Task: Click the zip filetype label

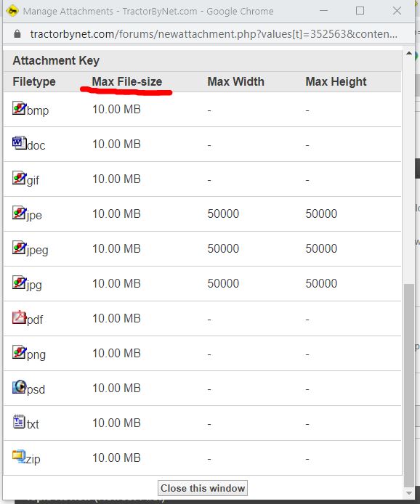Action: tap(33, 459)
